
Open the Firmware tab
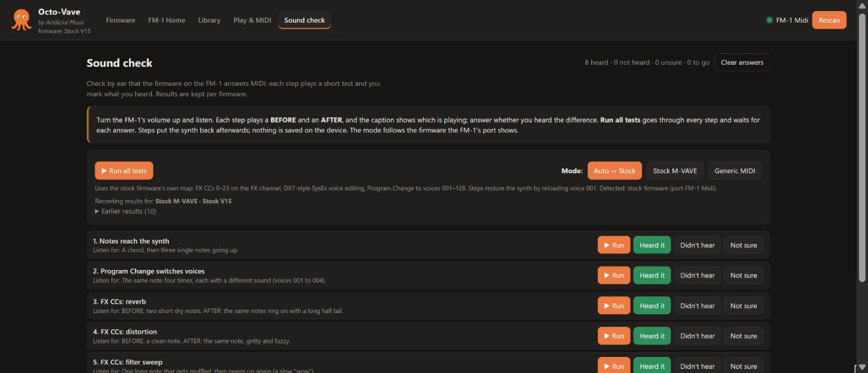pyautogui.click(x=120, y=20)
